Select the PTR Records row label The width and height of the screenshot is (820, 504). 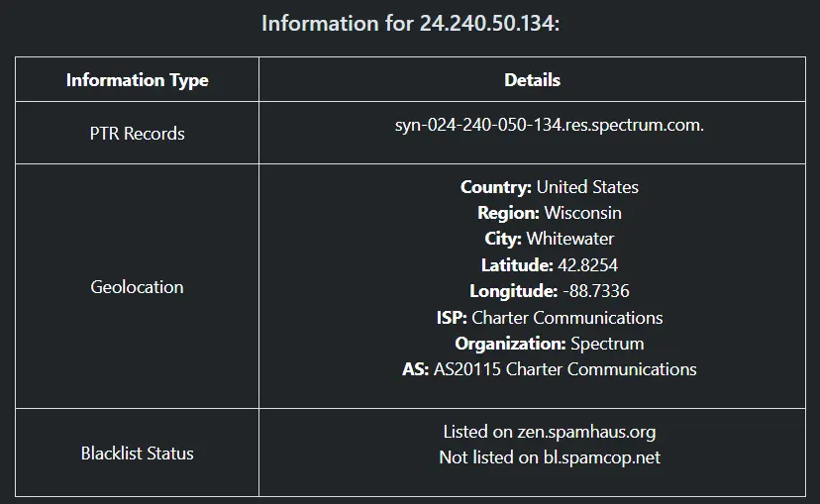[137, 134]
